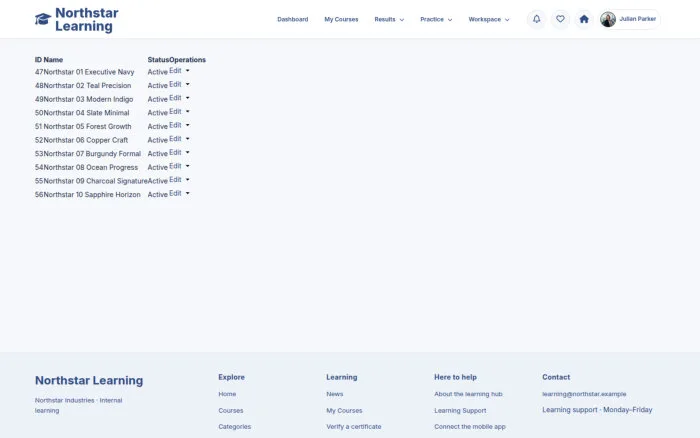Expand the Practice menu
This screenshot has width=700, height=438.
[x=436, y=19]
